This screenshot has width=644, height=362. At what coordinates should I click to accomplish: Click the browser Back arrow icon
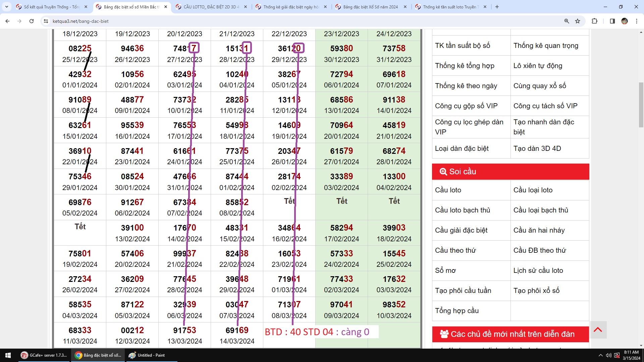7,21
